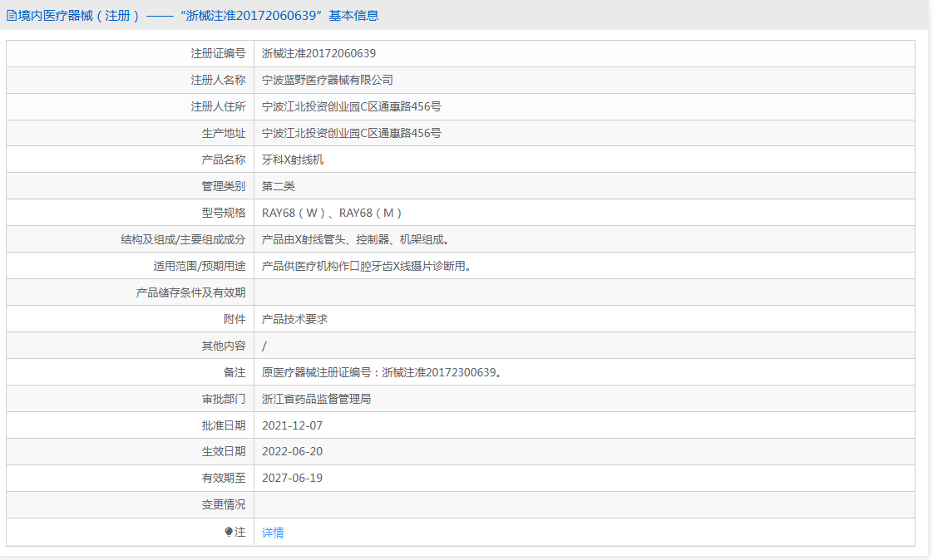Click the registrant name 宁波蓝野医疗器械有限公司

pos(328,81)
